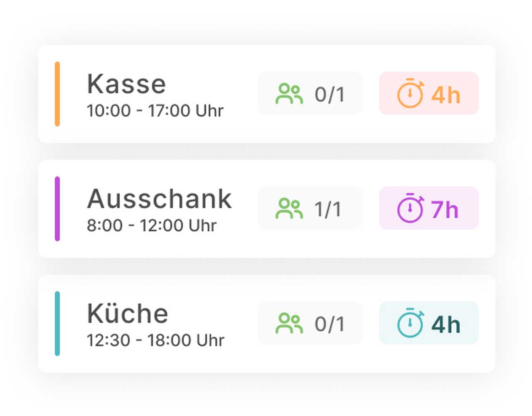Click the orange stopwatch icon for Kasse
Image resolution: width=532 pixels, height=416 pixels.
(x=410, y=94)
